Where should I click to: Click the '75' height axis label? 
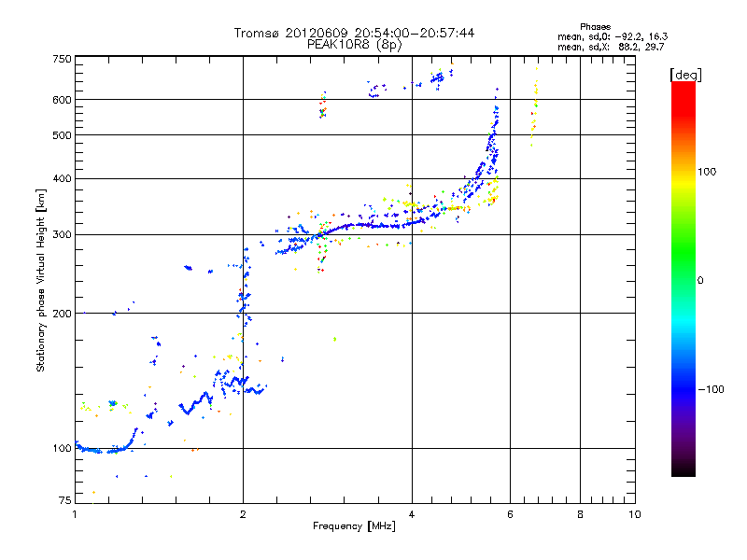coord(64,500)
